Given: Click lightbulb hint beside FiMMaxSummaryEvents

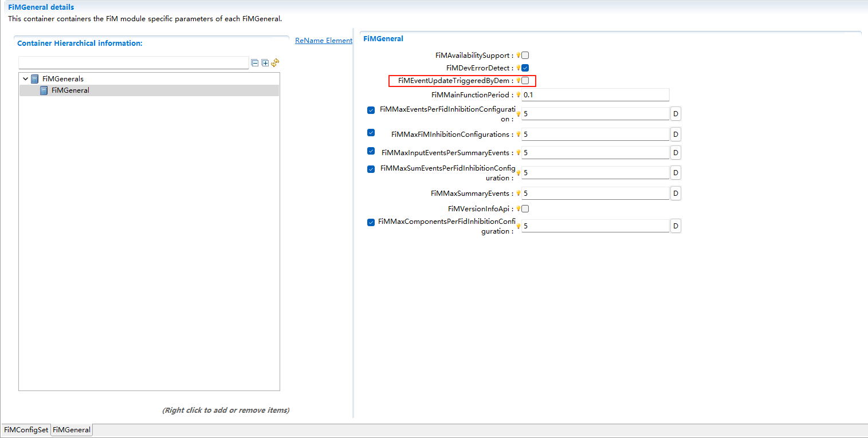Looking at the screenshot, I should pos(518,194).
